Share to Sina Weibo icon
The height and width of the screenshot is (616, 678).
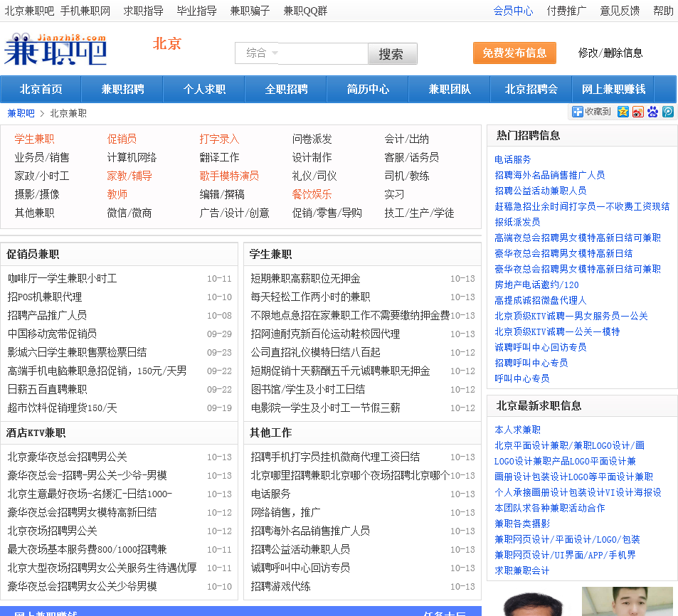tap(637, 112)
